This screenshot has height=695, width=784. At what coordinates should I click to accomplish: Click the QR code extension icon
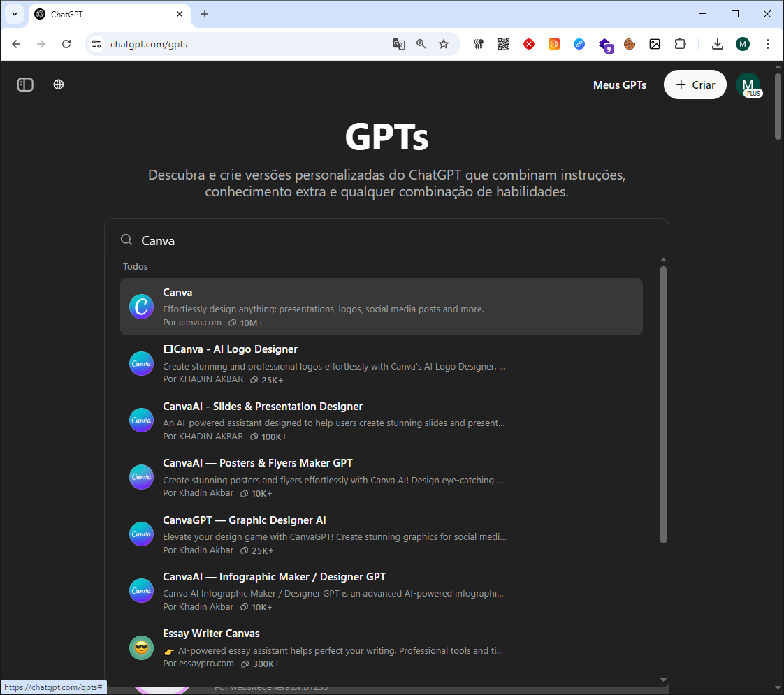click(504, 44)
